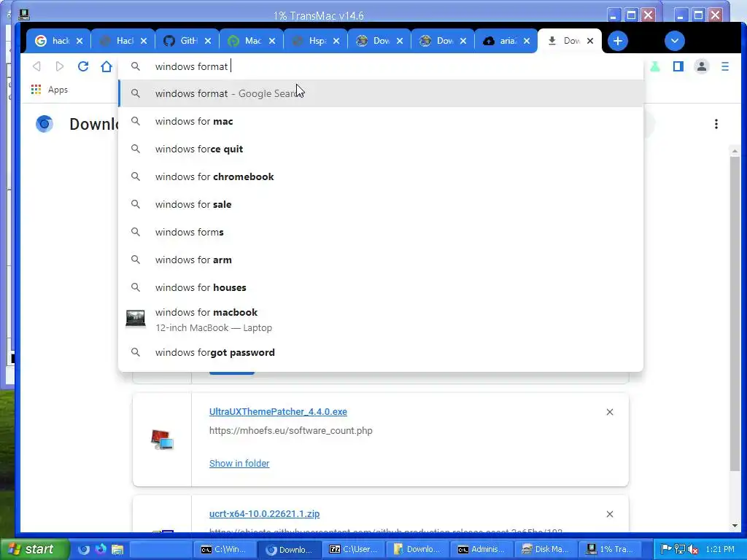Open the Administrator command prompt taskbar button
747x560 pixels.
pos(481,549)
